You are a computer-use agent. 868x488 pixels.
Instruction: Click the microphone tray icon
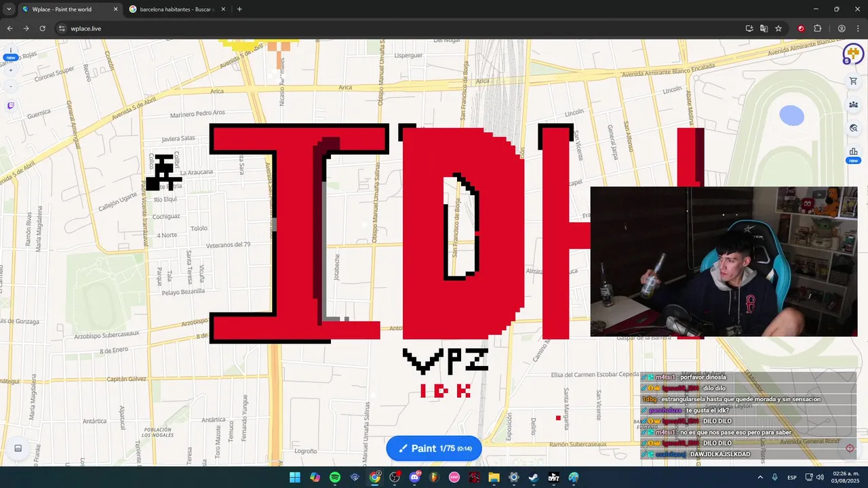coord(774,477)
